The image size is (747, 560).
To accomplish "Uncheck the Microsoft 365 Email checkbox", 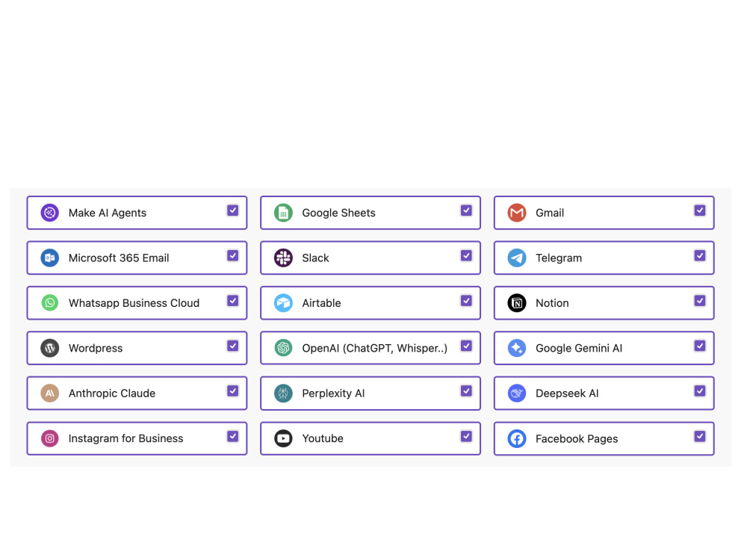I will click(x=232, y=255).
